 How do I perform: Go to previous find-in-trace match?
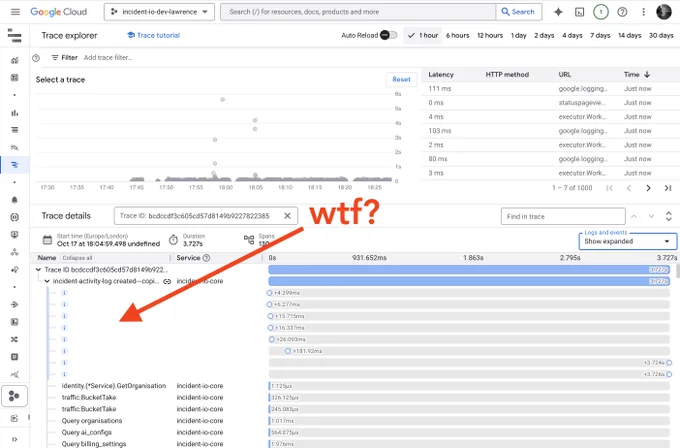[x=634, y=216]
